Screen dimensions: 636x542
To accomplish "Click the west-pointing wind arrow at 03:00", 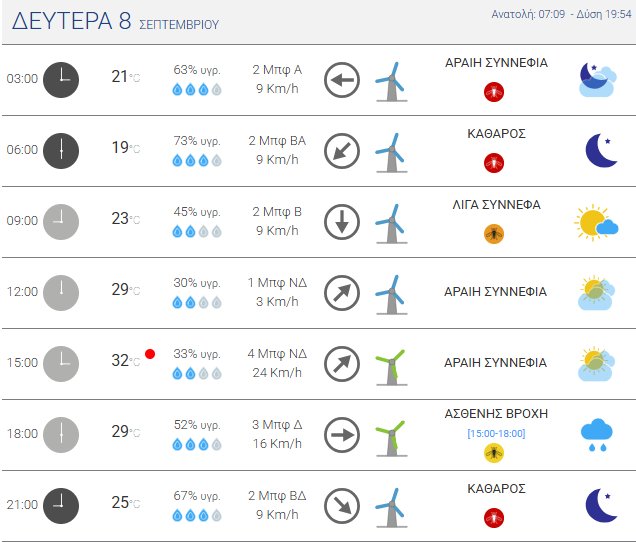I will click(x=342, y=80).
